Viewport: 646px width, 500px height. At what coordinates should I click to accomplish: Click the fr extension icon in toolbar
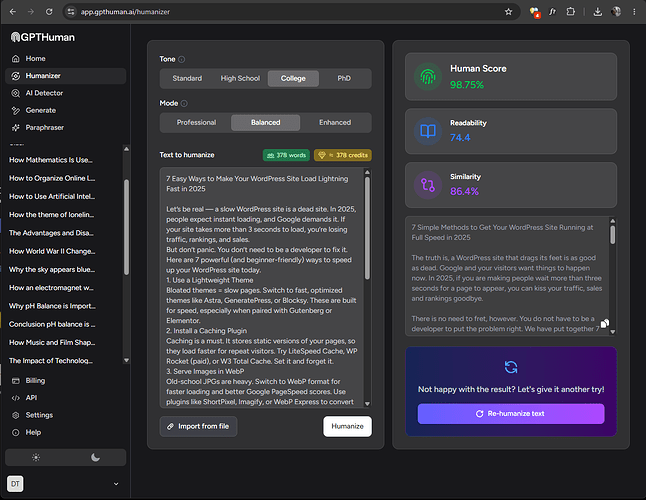(x=552, y=12)
